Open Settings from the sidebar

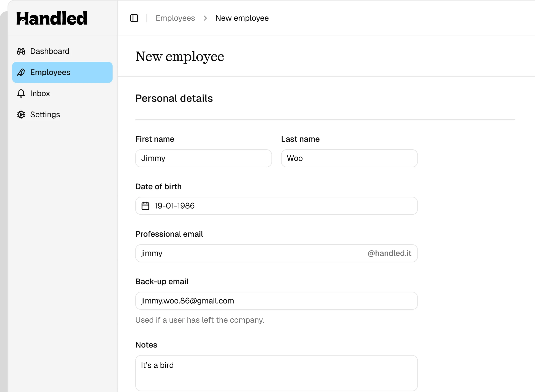[45, 115]
